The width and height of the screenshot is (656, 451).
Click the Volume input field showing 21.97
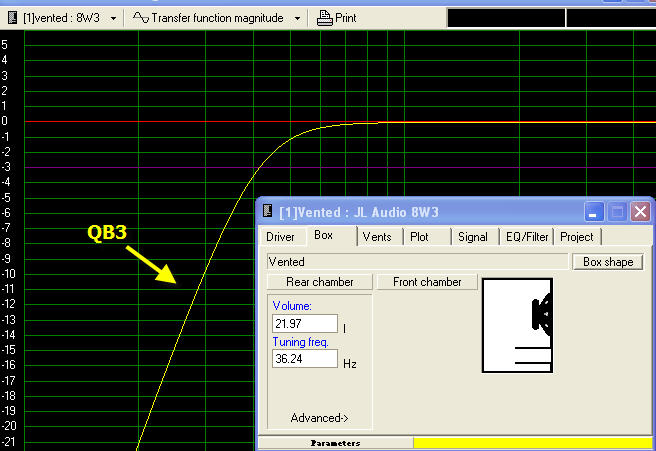coord(305,323)
